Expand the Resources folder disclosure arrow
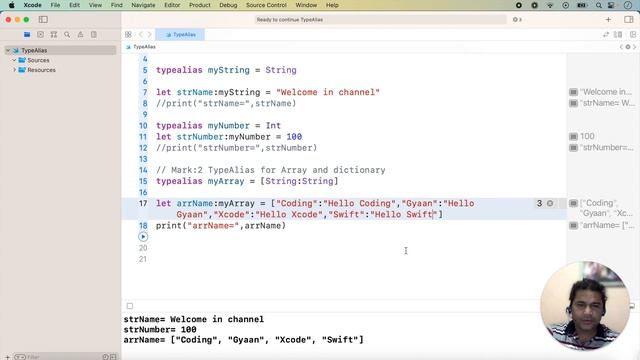 [x=14, y=70]
